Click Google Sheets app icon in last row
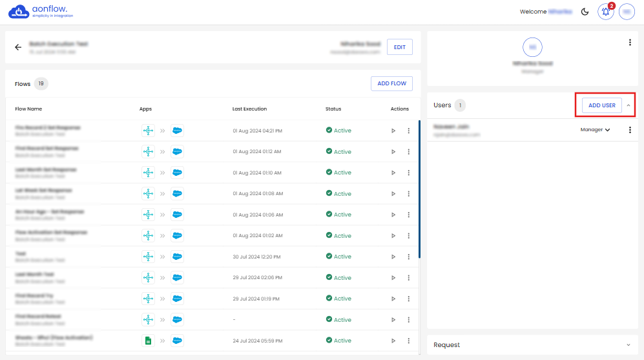The width and height of the screenshot is (644, 360). click(x=148, y=341)
